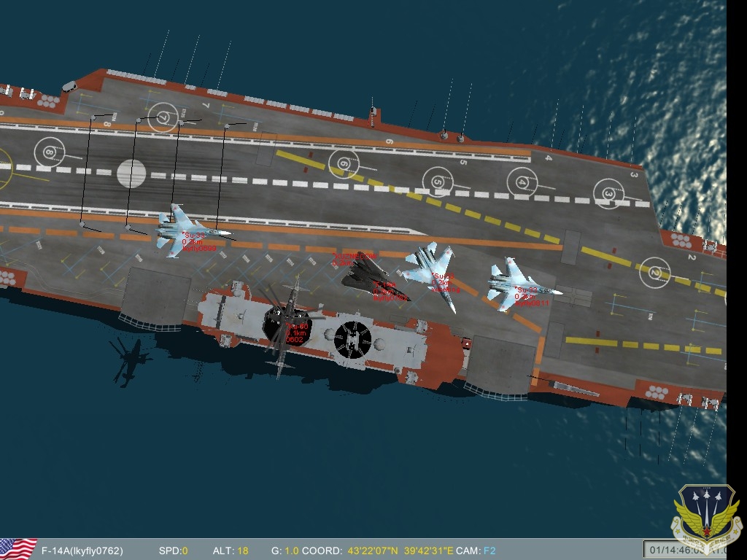Click deck landing spot circle 6
Screen dimensions: 747x560
[343, 164]
